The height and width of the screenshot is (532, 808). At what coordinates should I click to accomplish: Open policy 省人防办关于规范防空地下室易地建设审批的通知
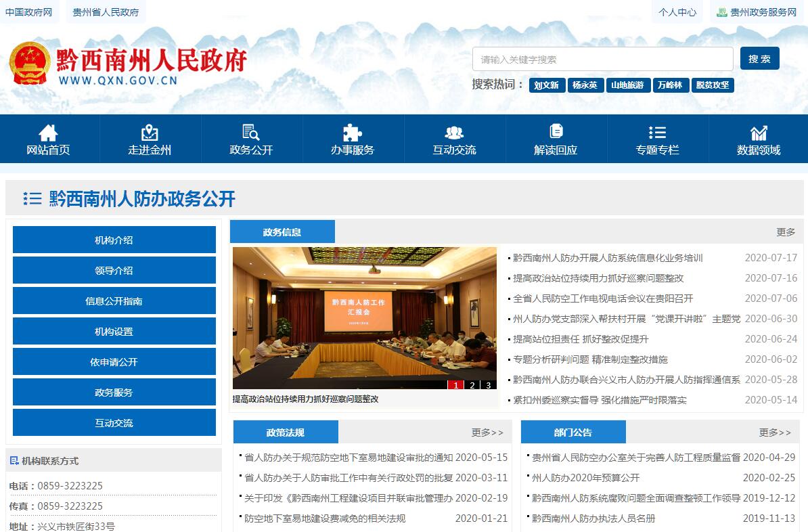pos(349,458)
